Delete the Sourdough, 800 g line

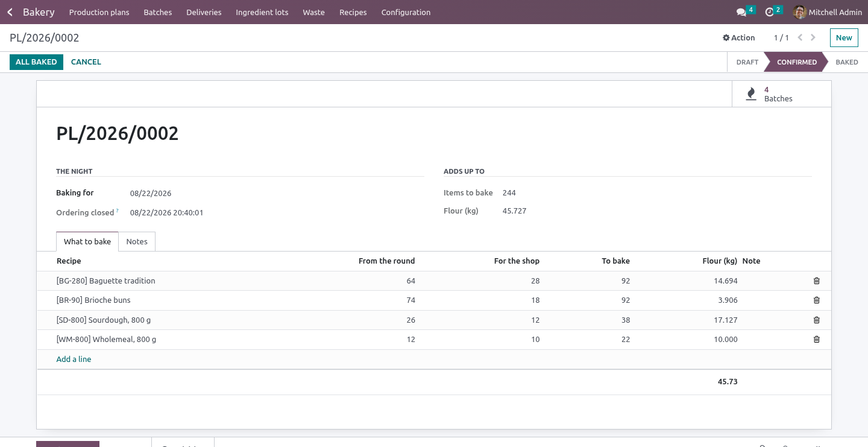817,320
